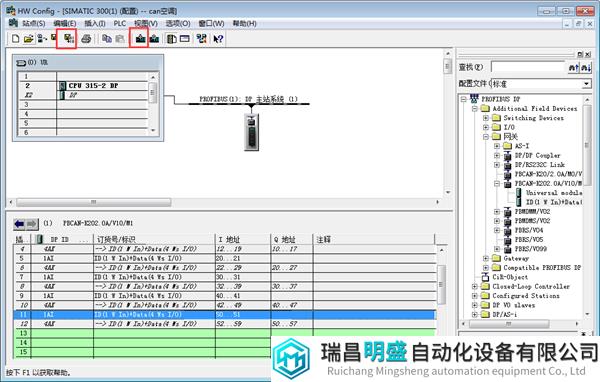Click the Copy toolbar icon
Image resolution: width=600 pixels, height=382 pixels.
tap(107, 39)
